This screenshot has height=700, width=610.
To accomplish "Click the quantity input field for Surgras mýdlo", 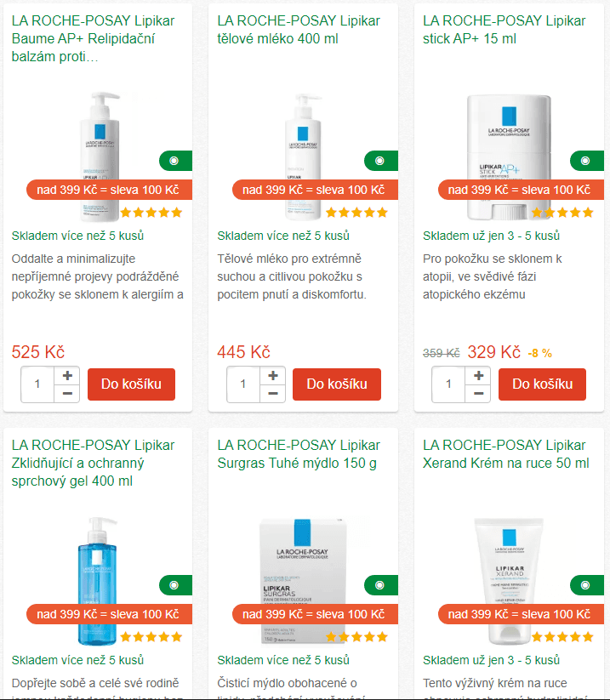I will pos(242,696).
